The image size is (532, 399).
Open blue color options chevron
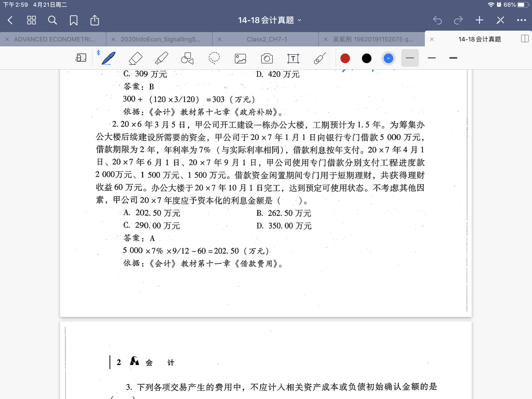click(x=388, y=58)
